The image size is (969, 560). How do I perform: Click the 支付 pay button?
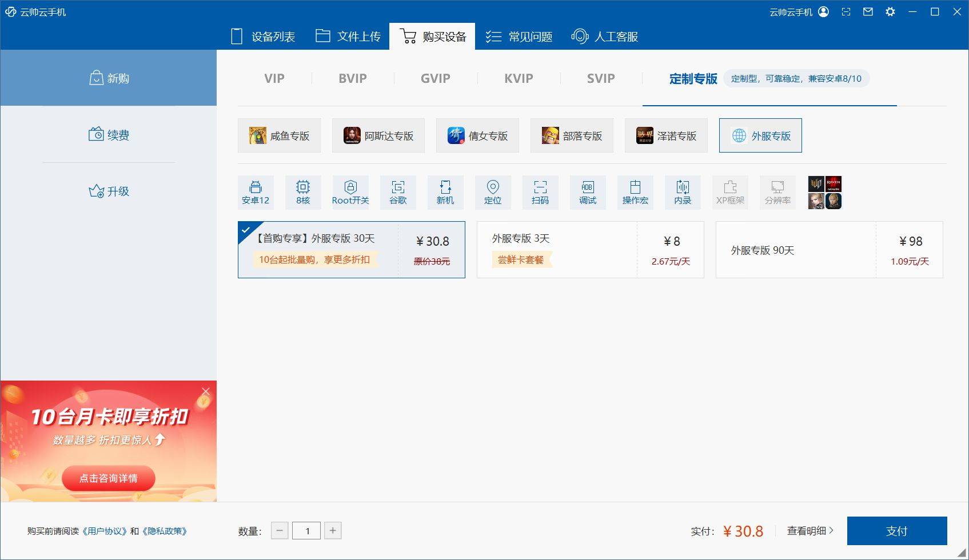click(x=896, y=531)
